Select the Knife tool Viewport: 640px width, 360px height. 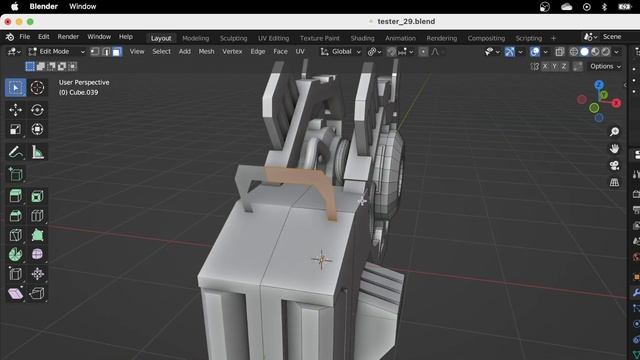point(16,235)
